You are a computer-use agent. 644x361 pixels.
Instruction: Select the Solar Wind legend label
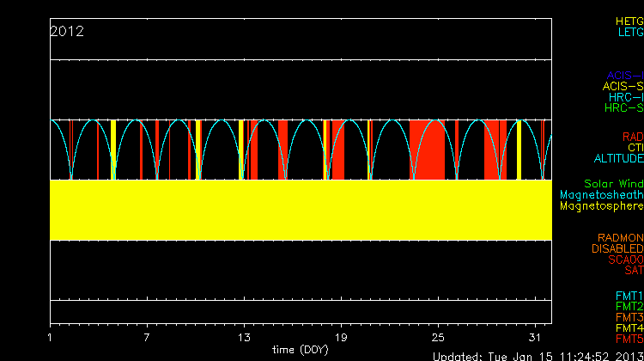point(613,184)
